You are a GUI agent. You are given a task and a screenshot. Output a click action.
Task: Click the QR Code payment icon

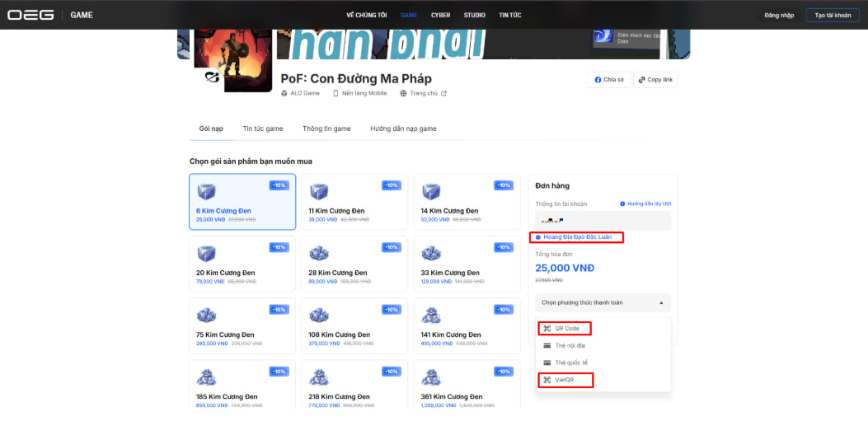coord(547,329)
